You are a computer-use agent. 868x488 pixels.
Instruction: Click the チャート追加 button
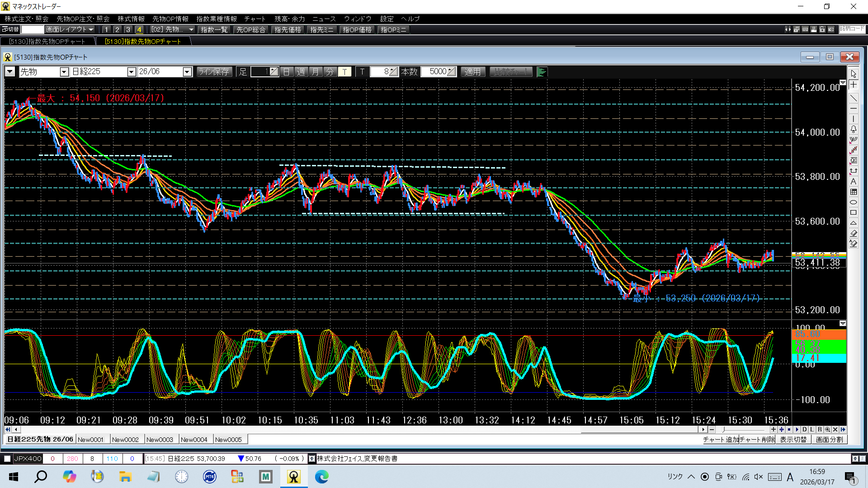721,439
